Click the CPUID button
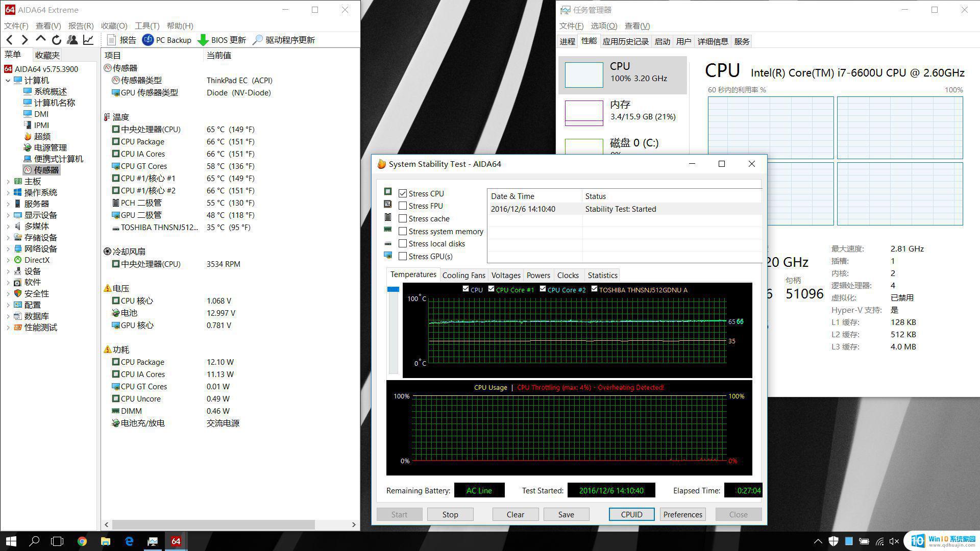Screen dimensions: 980x551 pos(631,514)
